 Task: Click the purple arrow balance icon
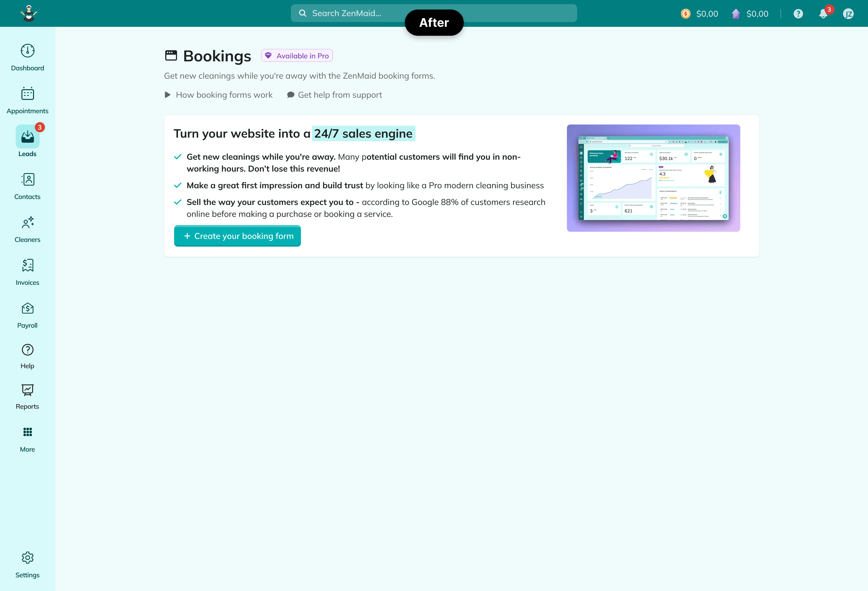point(736,14)
